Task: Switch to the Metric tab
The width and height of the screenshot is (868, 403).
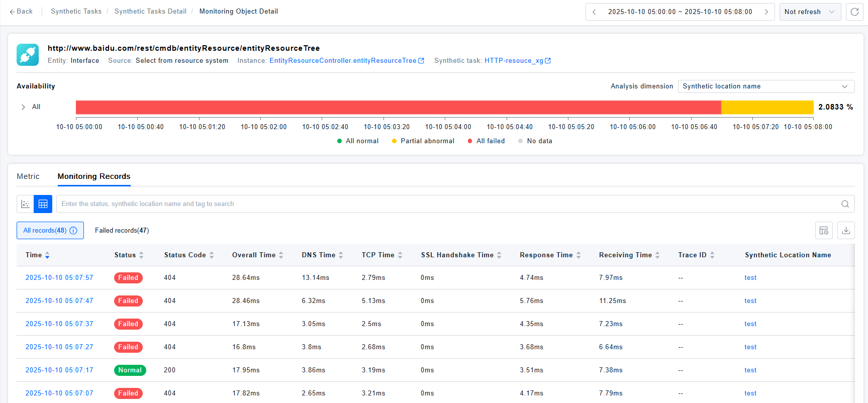Action: (28, 176)
